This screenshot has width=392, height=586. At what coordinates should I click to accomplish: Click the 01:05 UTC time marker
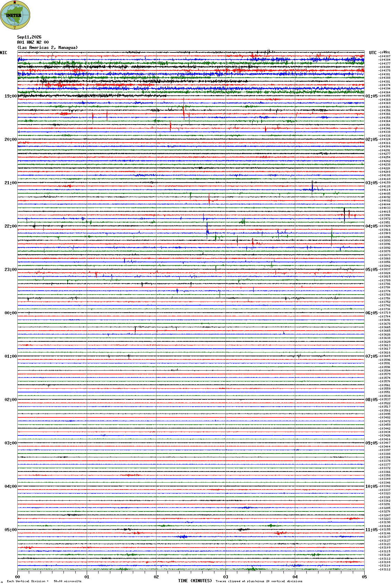point(372,96)
